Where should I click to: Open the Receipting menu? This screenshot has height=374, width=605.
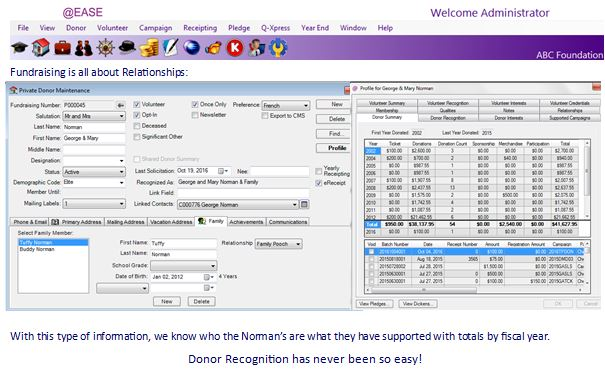[200, 28]
